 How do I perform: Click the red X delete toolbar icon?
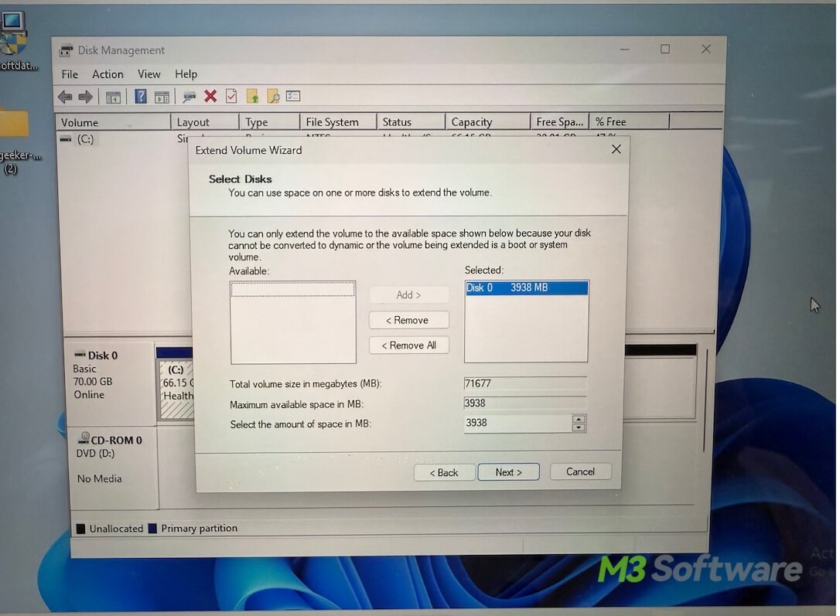click(x=210, y=97)
